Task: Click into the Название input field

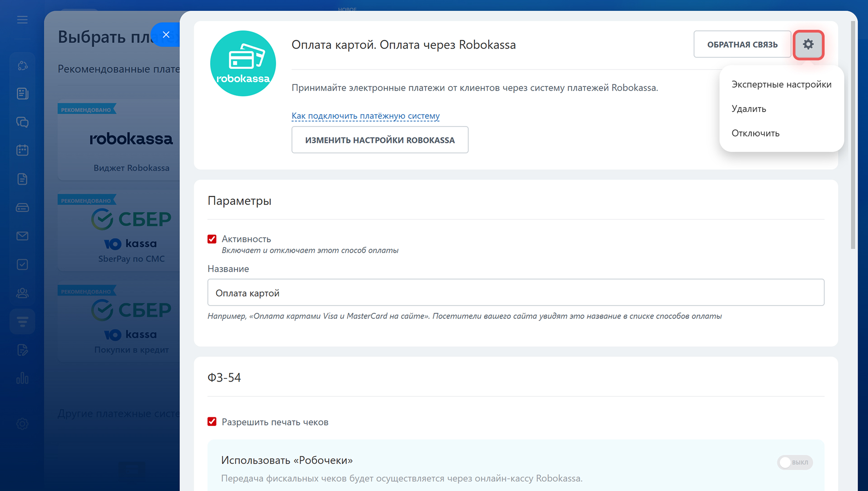Action: (x=516, y=293)
